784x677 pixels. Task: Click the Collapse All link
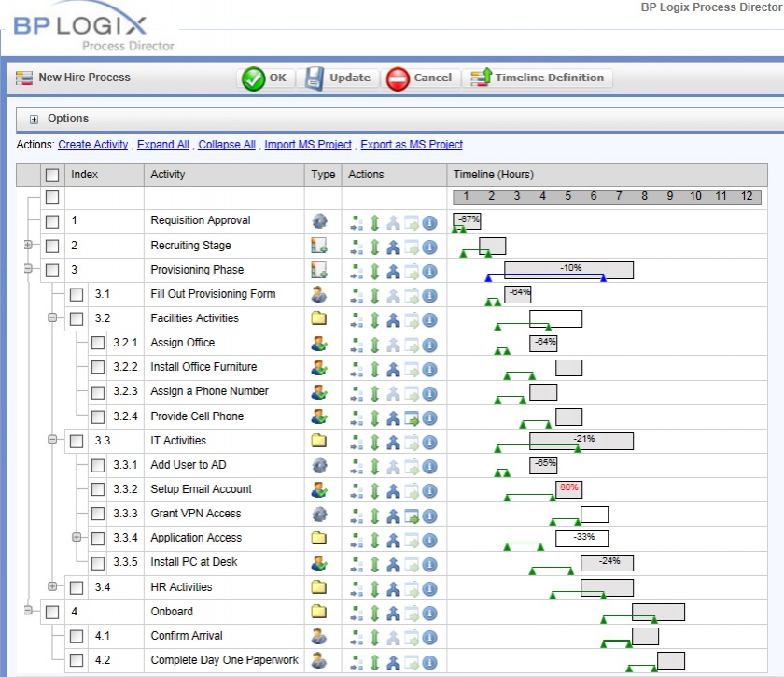227,145
